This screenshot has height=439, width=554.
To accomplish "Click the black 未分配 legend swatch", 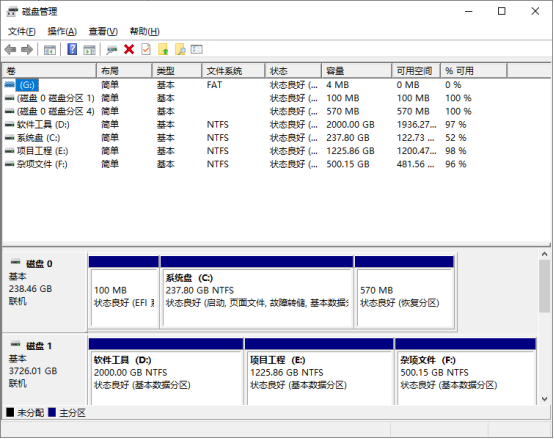I will [10, 413].
